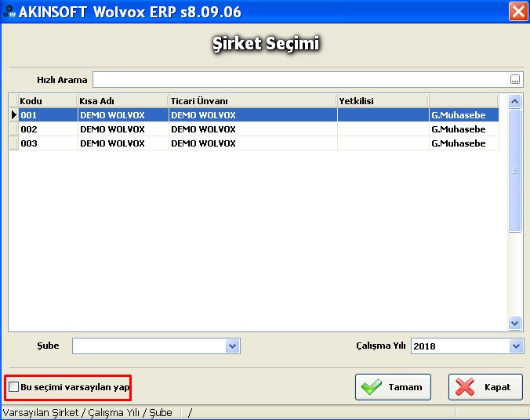
Task: Open the ellipsis lookup in Hızlı Arama
Action: [515, 79]
